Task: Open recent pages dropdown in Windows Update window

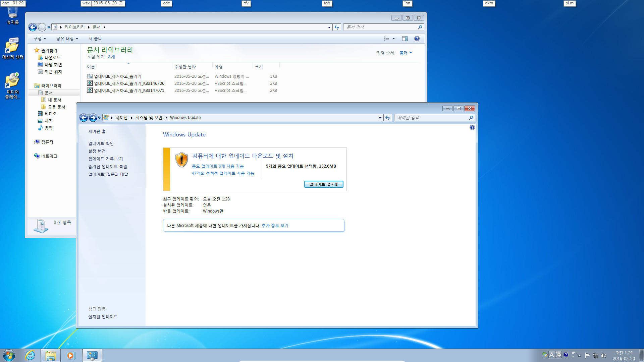Action: (100, 118)
